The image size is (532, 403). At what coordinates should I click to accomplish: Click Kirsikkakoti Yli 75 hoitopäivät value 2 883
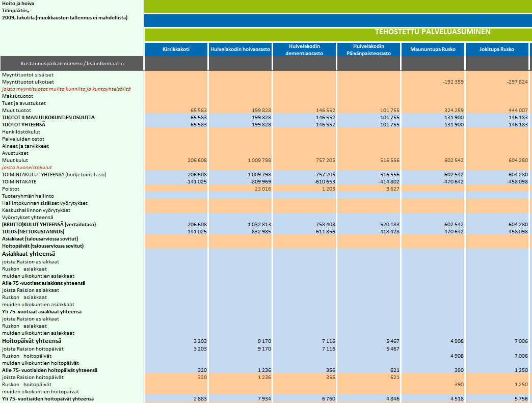point(200,398)
